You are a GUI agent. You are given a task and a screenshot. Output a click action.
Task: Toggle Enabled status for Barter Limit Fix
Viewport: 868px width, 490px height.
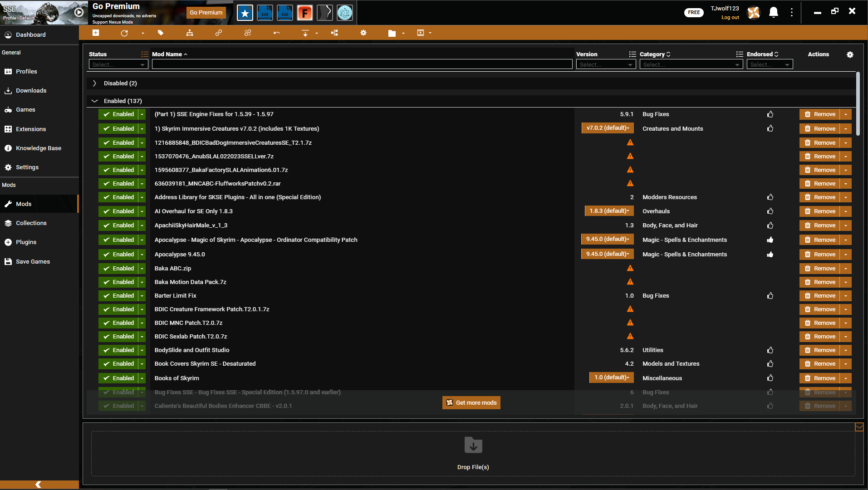click(119, 296)
